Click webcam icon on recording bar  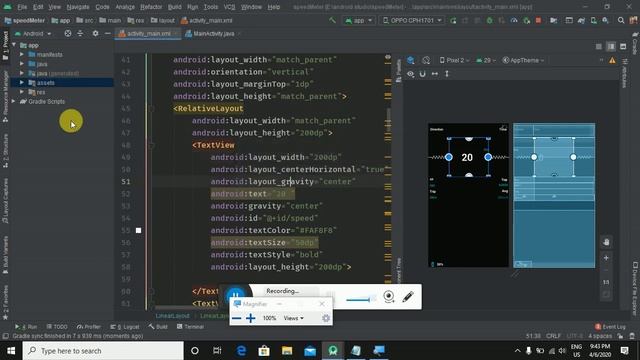(x=389, y=296)
